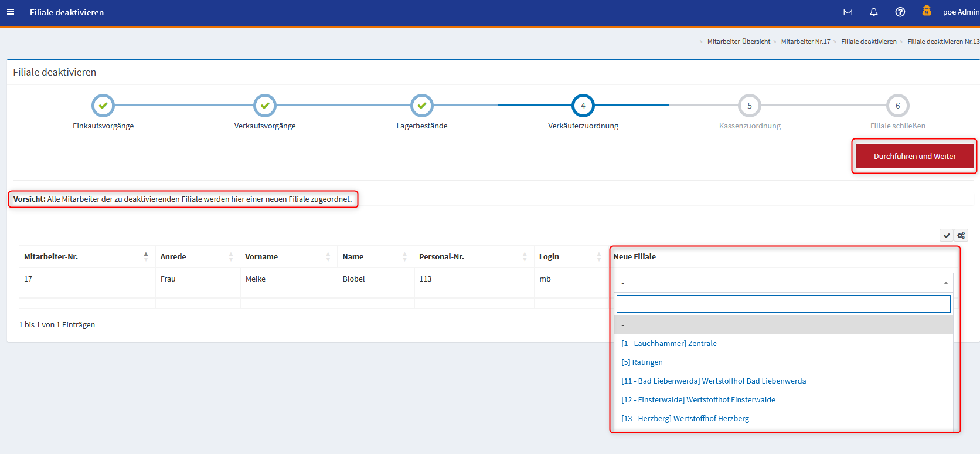
Task: Go to completed Verkaufsvorgänge step circle
Action: click(265, 106)
